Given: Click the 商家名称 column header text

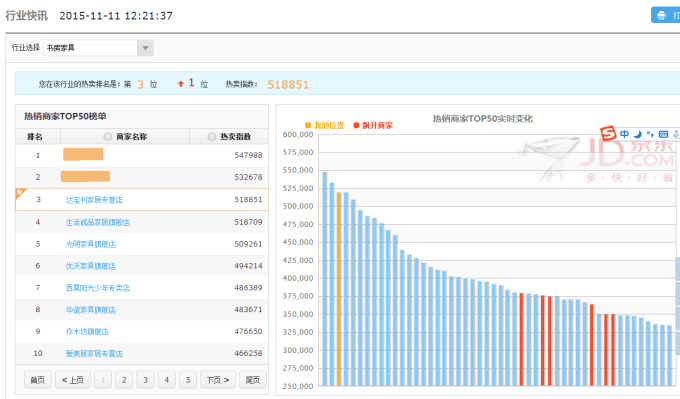Looking at the screenshot, I should pyautogui.click(x=131, y=137).
